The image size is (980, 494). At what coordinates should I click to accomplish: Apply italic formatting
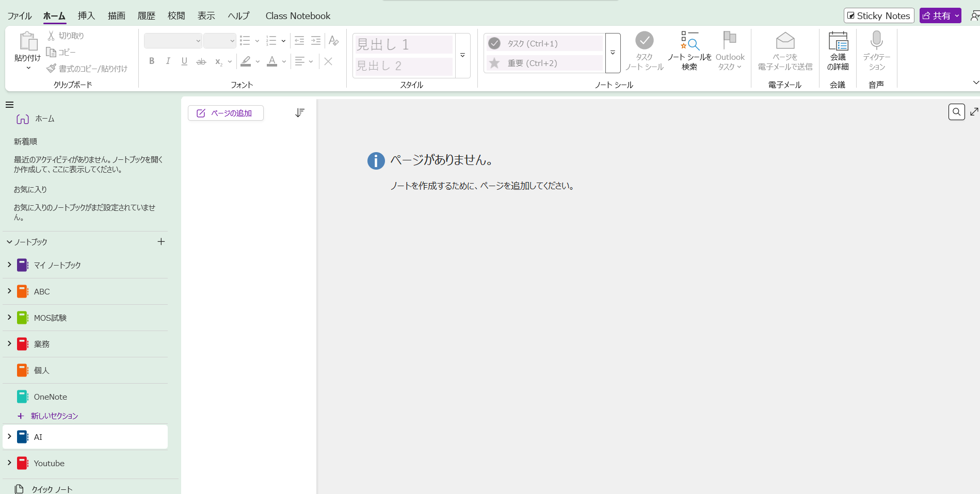[168, 61]
